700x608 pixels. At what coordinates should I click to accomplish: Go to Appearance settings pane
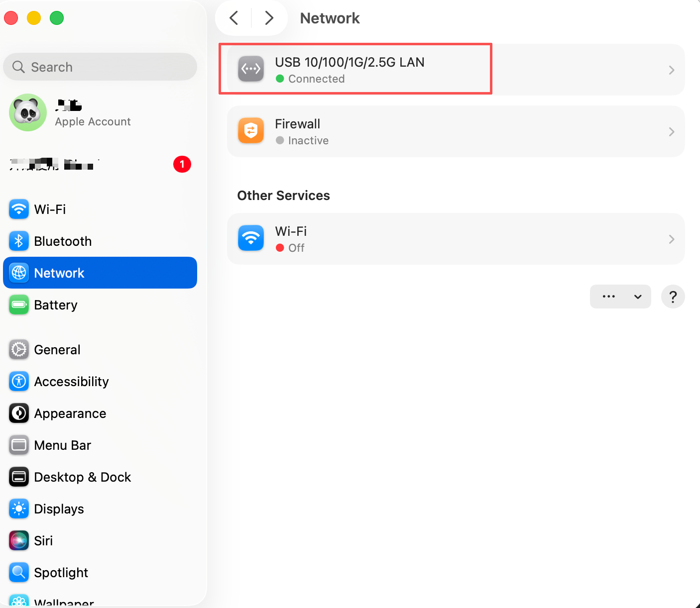coord(70,413)
